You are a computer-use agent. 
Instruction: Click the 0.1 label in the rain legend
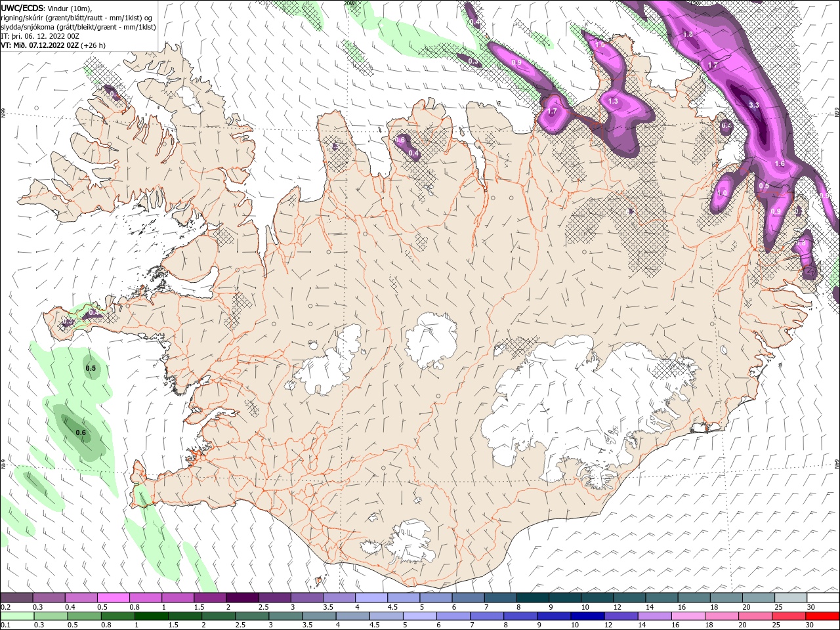[5, 625]
